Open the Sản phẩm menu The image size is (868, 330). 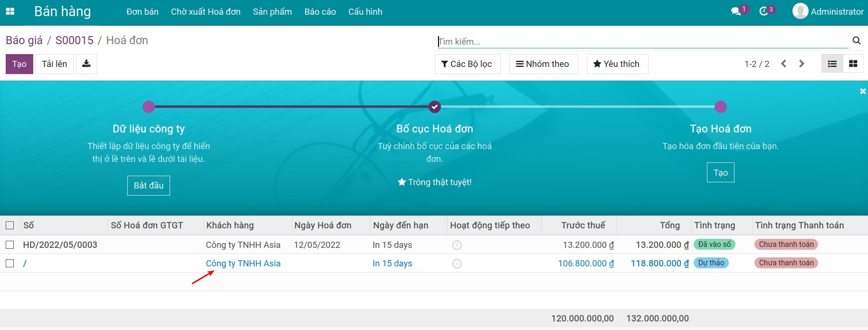point(272,11)
